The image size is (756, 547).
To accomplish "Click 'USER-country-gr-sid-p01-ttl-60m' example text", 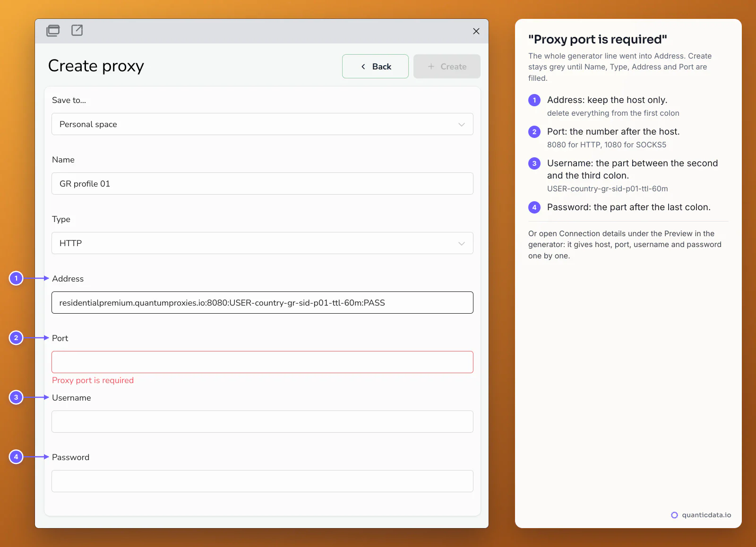I will click(608, 189).
